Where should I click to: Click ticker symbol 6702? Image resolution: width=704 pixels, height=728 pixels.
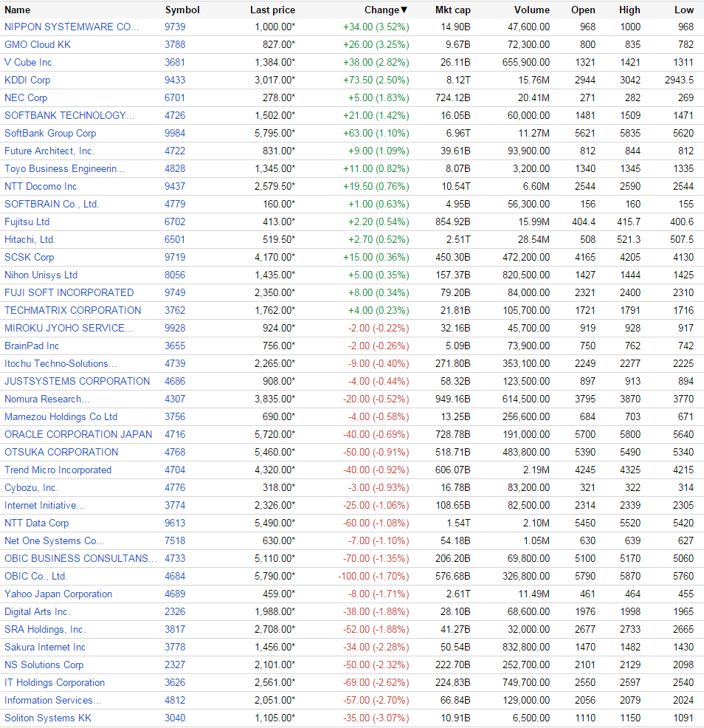[x=175, y=222]
